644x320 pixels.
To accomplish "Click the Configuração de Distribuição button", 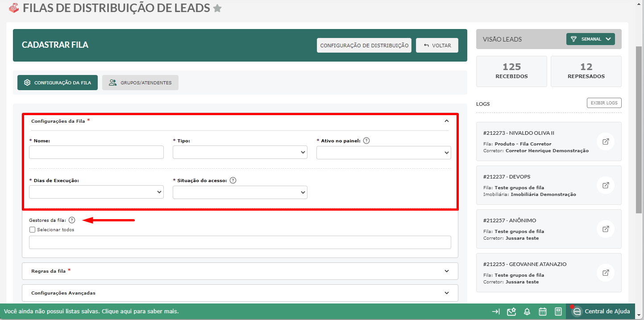I will 364,45.
